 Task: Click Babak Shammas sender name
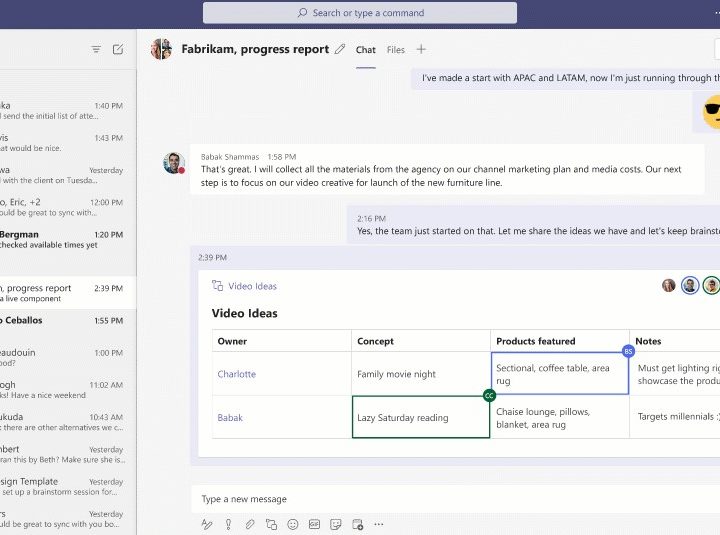tap(230, 157)
